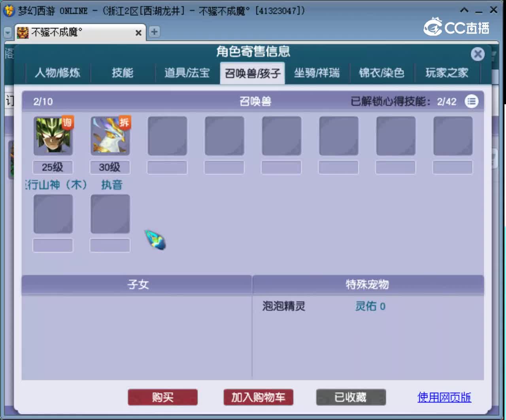Screen dimensions: 506x420
Task: Open the 玩家之家 tab
Action: tap(447, 73)
